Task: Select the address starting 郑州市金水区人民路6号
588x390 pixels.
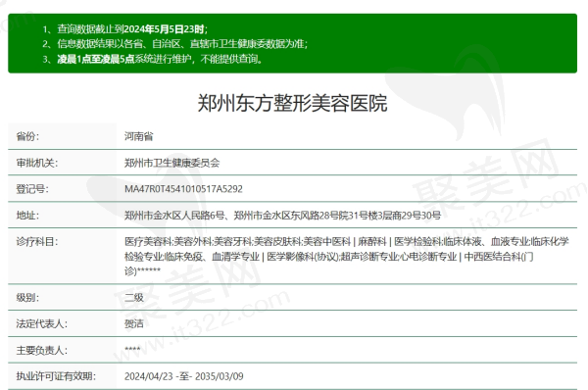Action: 283,216
